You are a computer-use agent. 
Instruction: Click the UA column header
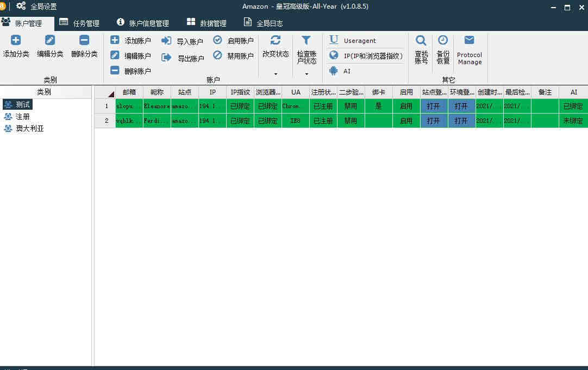point(296,92)
